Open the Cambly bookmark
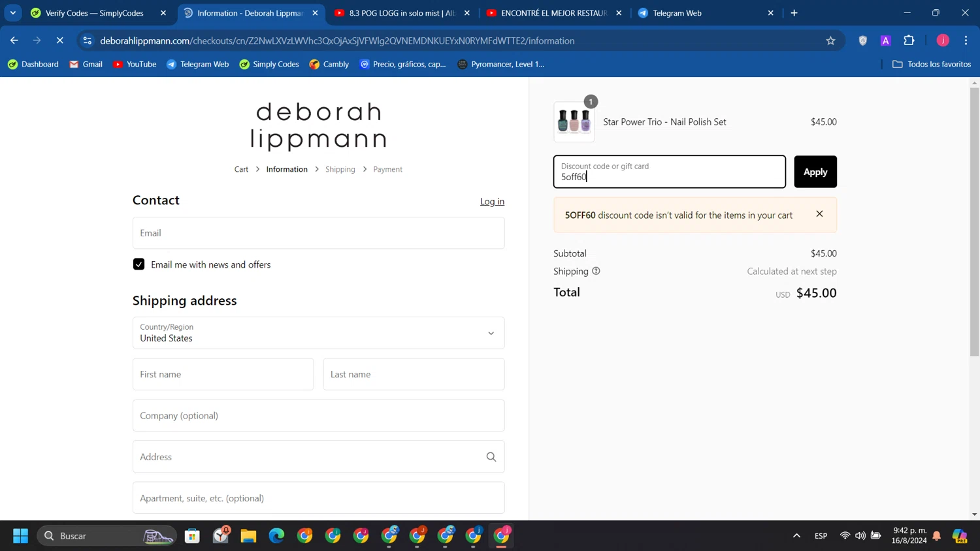The height and width of the screenshot is (551, 980). pyautogui.click(x=329, y=64)
